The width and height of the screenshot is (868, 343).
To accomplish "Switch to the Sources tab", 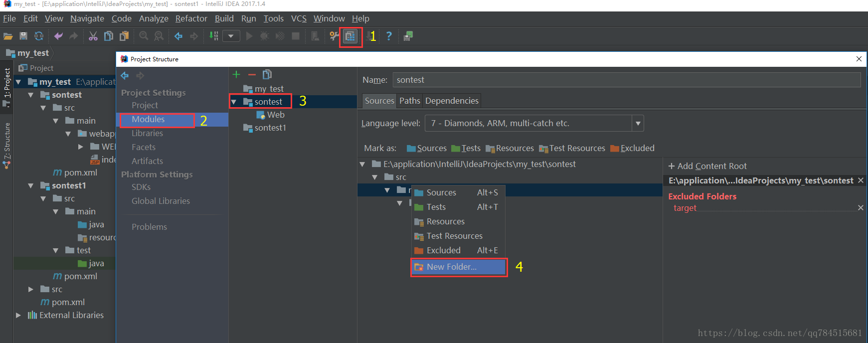I will coord(379,101).
